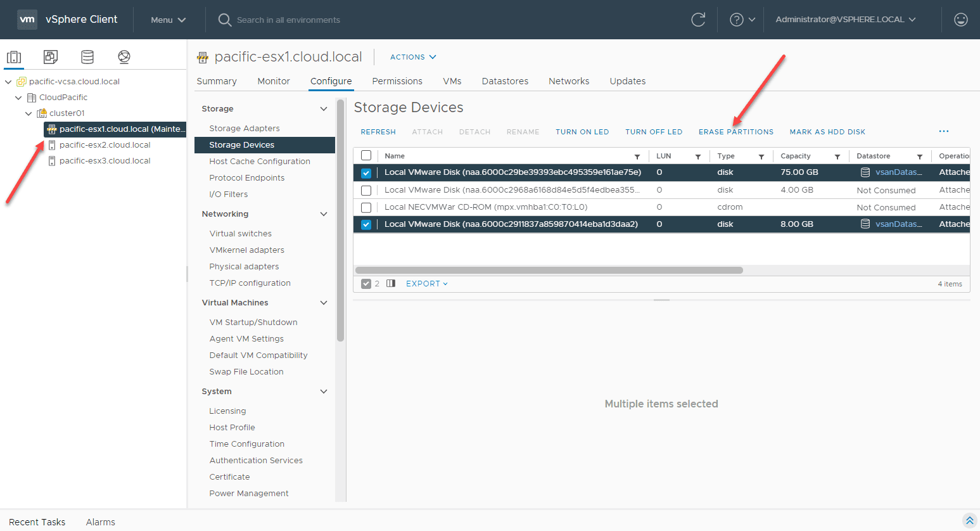Open the Datastores tab
The image size is (980, 531).
point(505,81)
